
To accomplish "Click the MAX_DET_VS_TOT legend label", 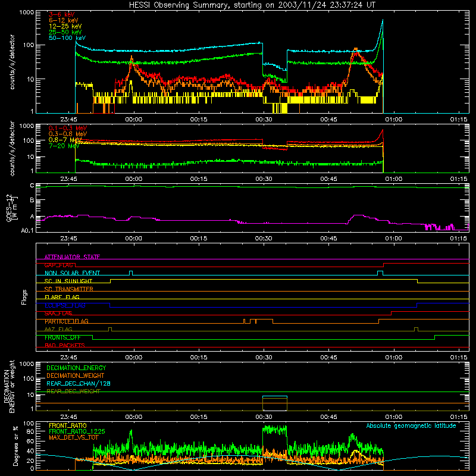I will (x=73, y=437).
